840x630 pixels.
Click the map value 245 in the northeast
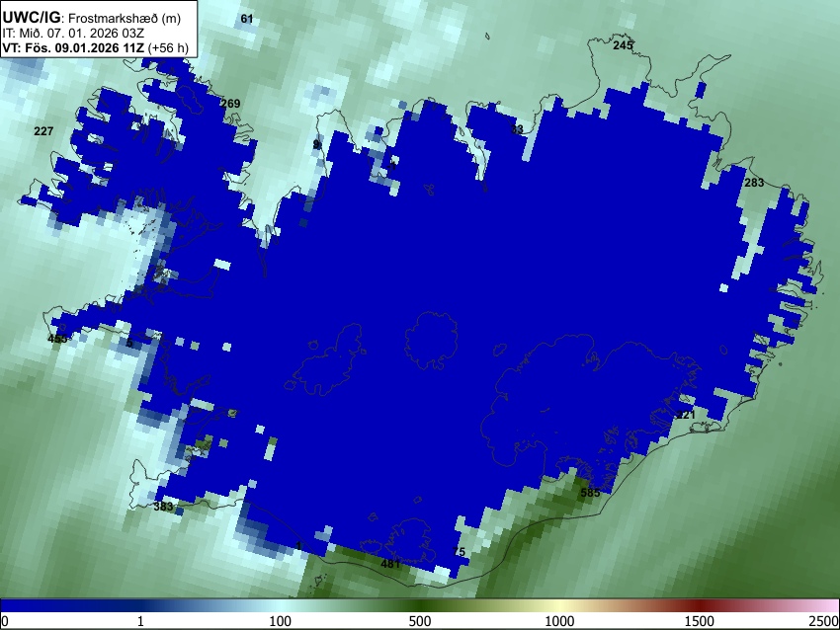coord(623,45)
